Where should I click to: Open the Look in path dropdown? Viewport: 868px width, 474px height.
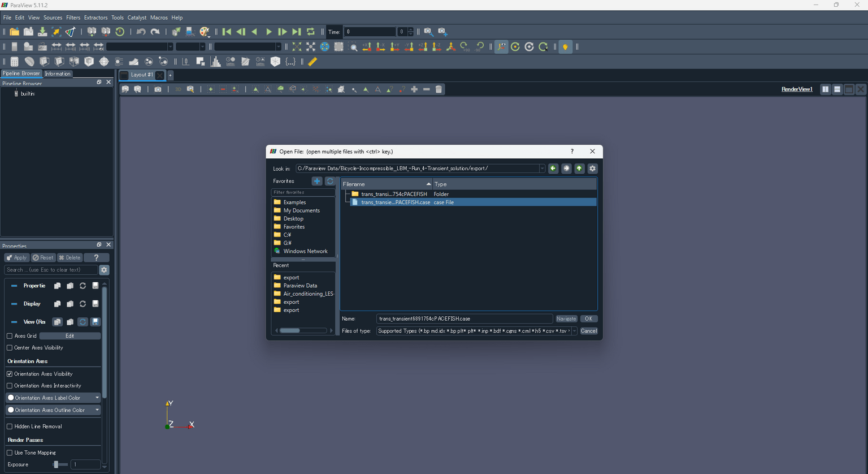coord(542,169)
